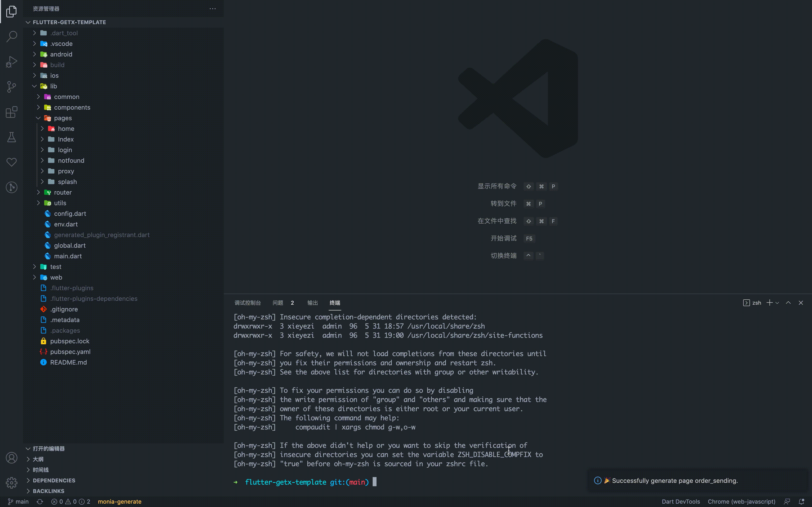Open the Manage settings gear

click(x=11, y=483)
